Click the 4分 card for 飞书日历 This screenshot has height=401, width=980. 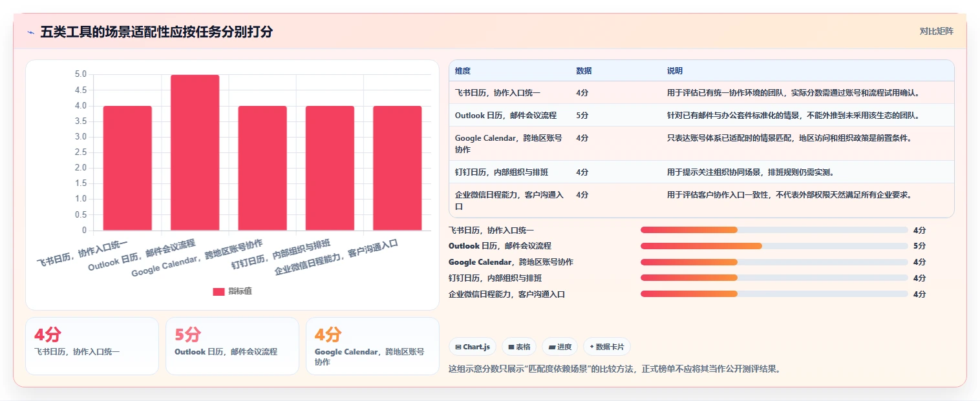(92, 346)
